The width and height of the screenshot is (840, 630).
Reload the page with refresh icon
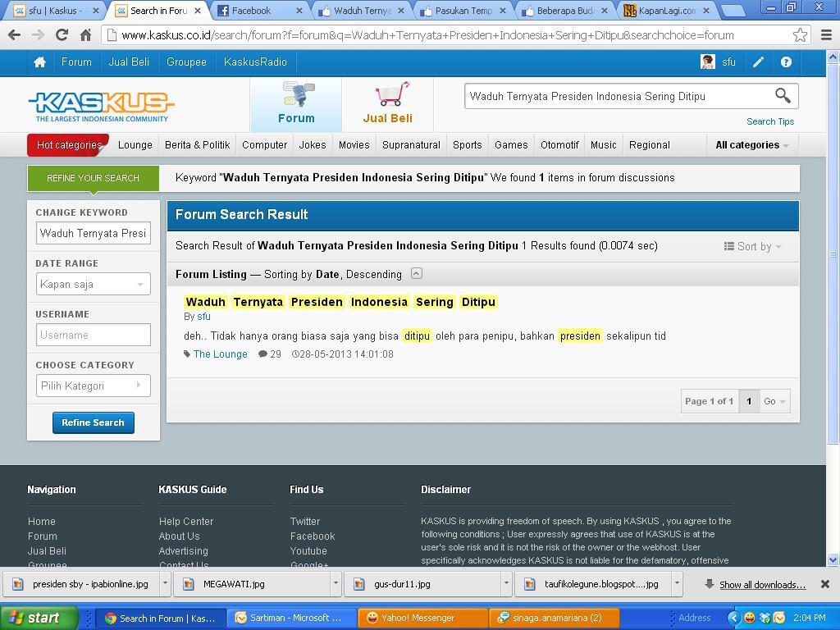pos(62,35)
